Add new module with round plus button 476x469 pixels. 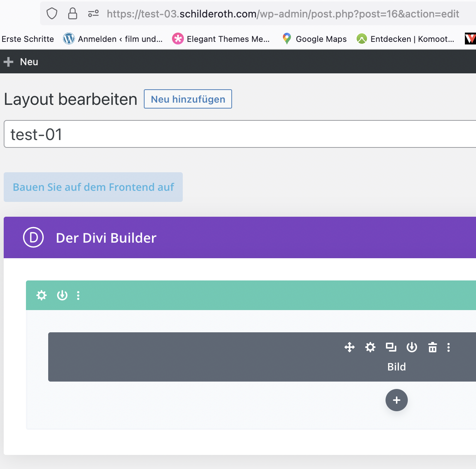tap(396, 400)
